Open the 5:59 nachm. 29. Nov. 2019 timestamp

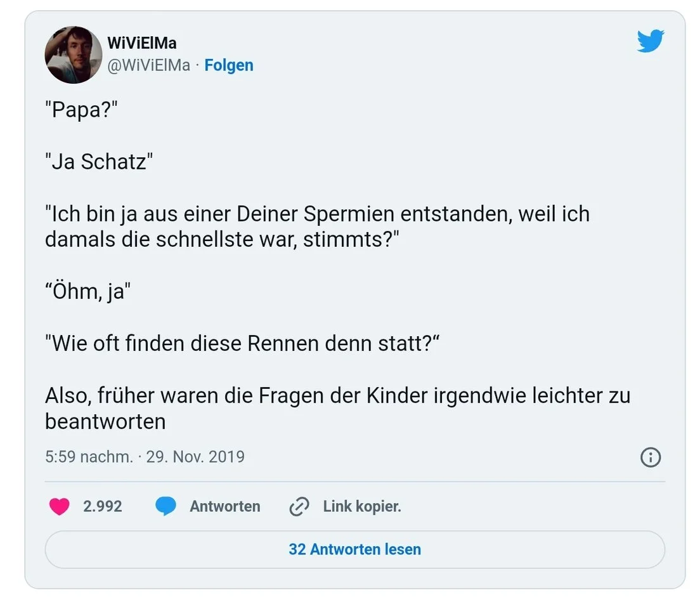coord(145,457)
